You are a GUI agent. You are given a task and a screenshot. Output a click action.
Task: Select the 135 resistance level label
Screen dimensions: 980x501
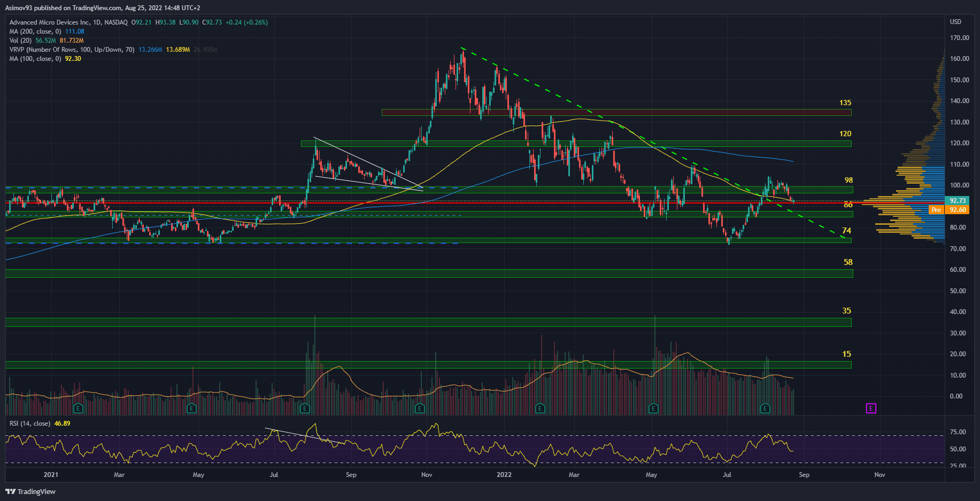coord(845,103)
